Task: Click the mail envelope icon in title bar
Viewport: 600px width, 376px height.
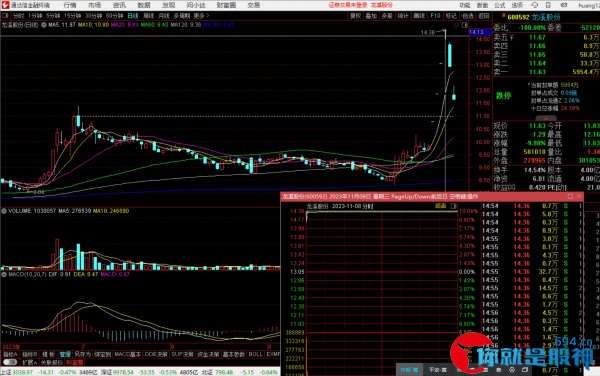Action: click(564, 5)
